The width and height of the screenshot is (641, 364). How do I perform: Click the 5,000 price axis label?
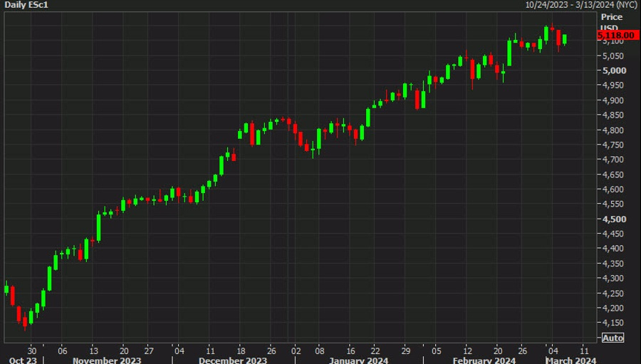(614, 71)
